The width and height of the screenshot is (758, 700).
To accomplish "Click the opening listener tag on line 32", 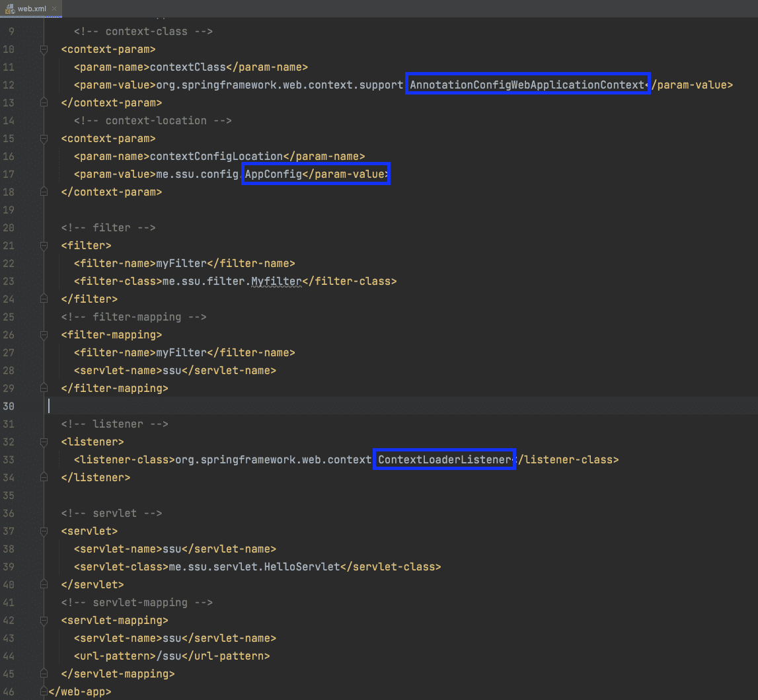I will pos(93,442).
